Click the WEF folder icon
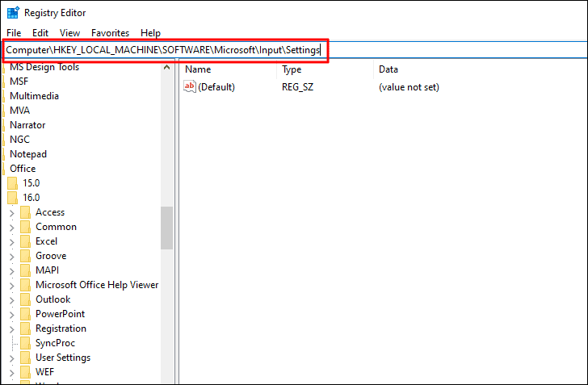 (x=25, y=372)
